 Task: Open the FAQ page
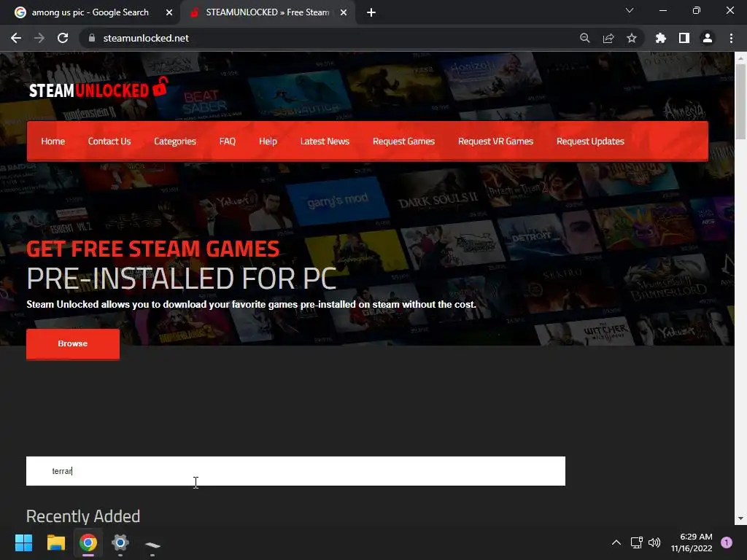tap(228, 141)
